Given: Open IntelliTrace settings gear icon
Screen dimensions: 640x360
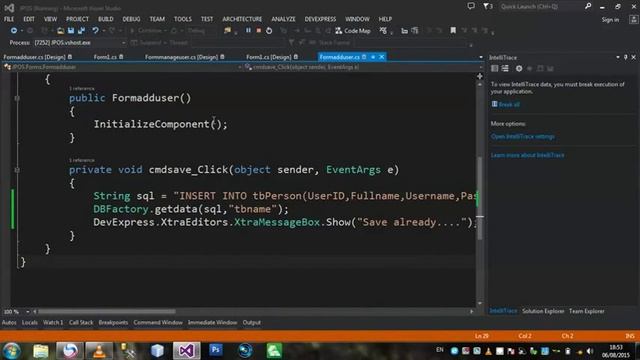Looking at the screenshot, I should (519, 69).
